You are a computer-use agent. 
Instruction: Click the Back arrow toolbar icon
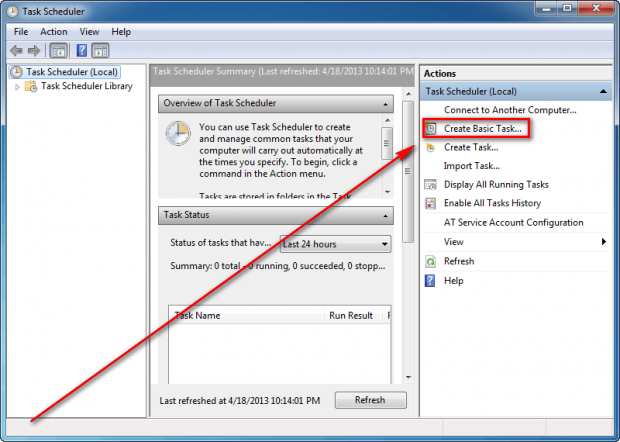(x=16, y=51)
